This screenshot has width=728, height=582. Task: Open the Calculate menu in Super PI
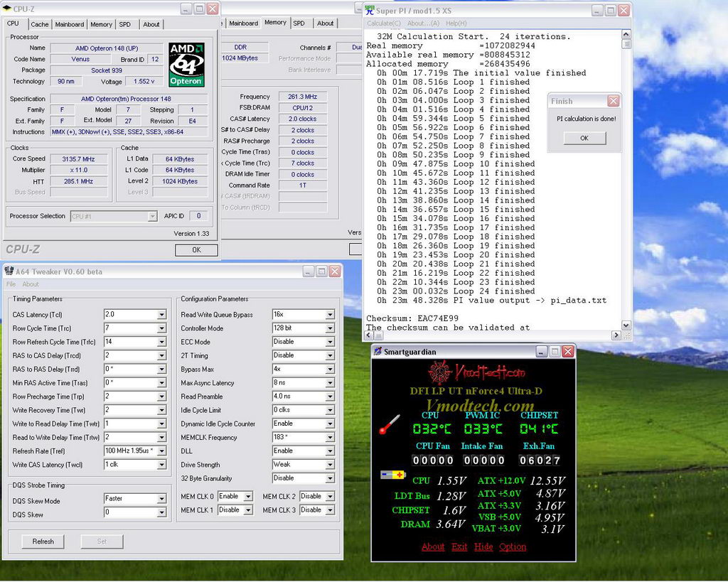[x=383, y=23]
